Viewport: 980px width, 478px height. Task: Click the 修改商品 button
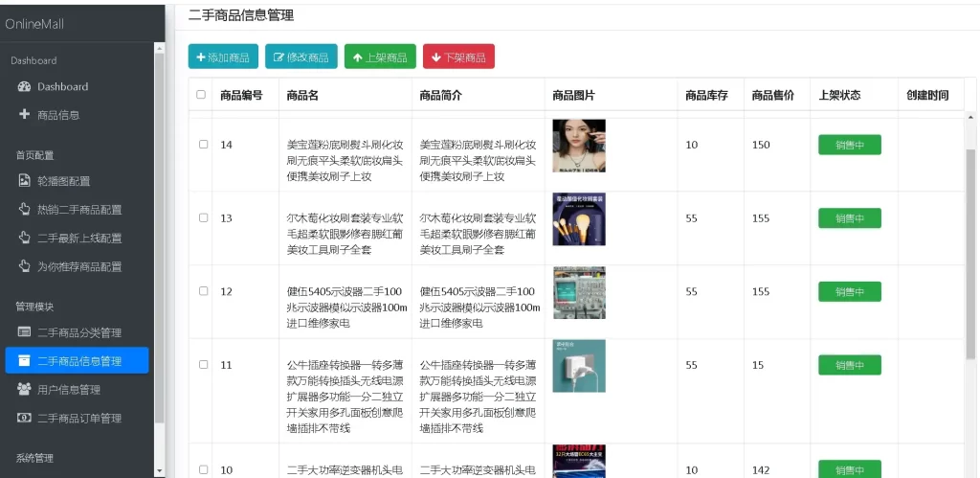pyautogui.click(x=301, y=57)
